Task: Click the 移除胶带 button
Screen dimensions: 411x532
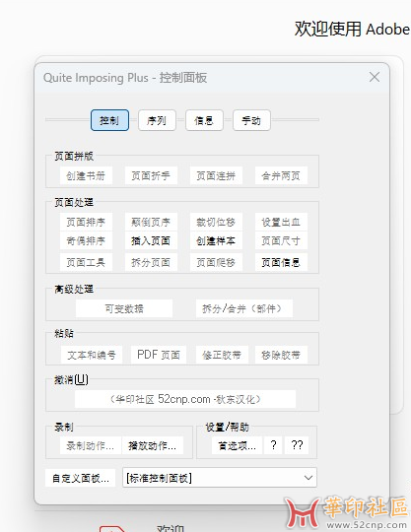Action: (281, 355)
